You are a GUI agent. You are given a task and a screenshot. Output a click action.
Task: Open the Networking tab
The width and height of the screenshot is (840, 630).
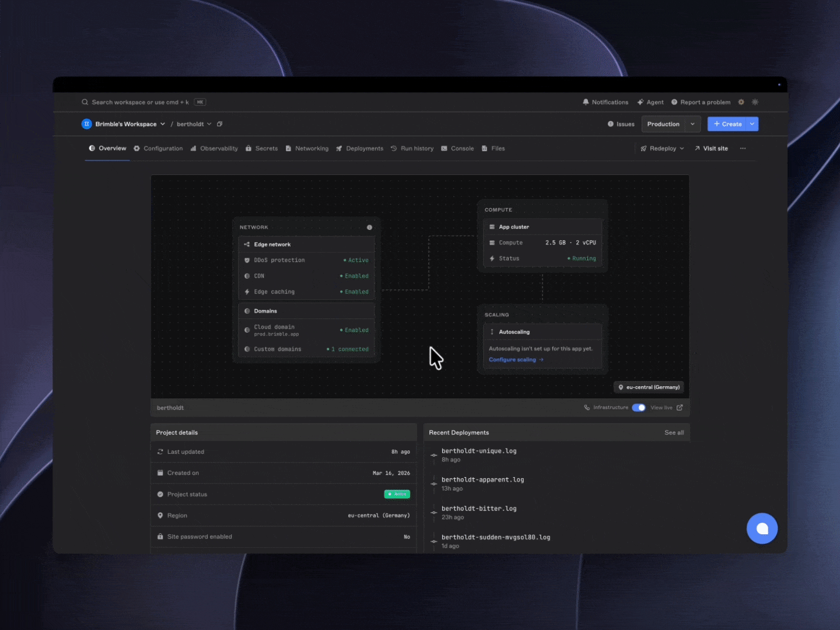[x=307, y=149]
